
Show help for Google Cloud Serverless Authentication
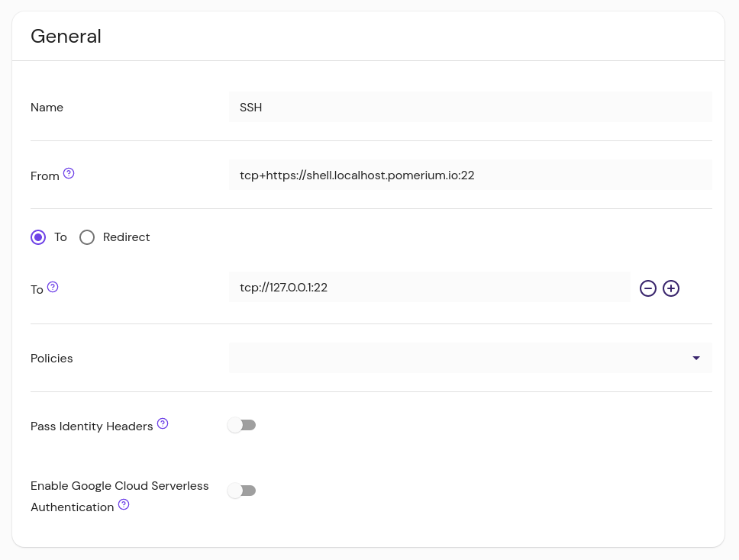tap(124, 504)
